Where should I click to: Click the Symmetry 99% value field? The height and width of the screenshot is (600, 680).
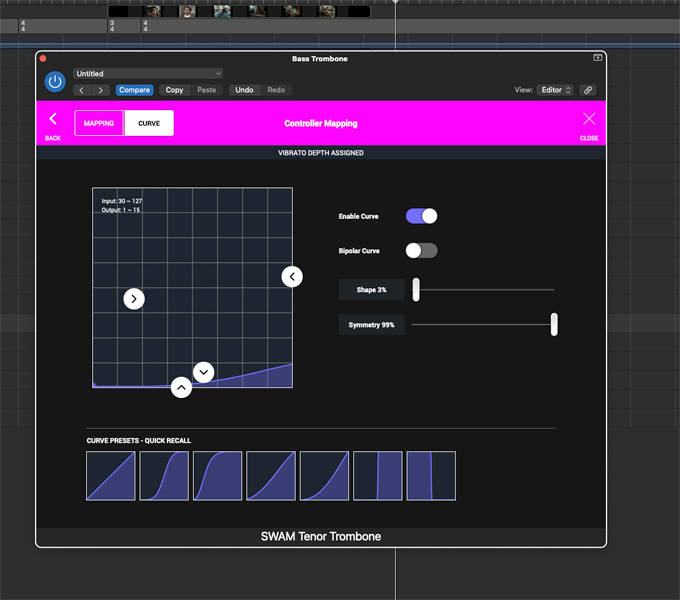pyautogui.click(x=371, y=325)
